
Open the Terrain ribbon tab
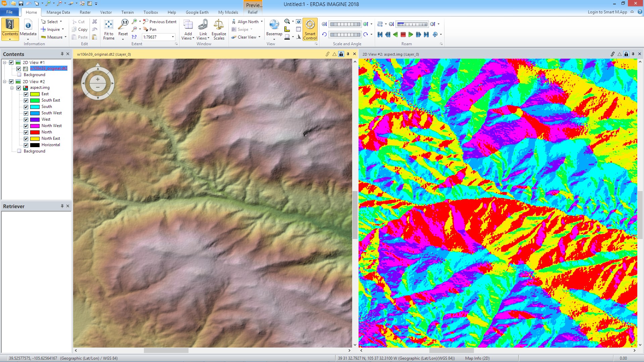pyautogui.click(x=127, y=12)
